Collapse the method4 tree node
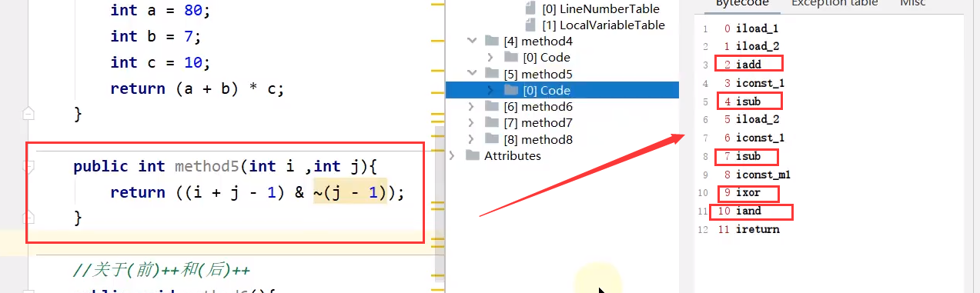 point(472,41)
